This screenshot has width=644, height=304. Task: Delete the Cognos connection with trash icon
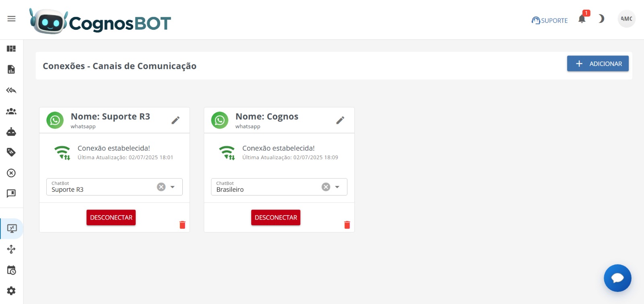pyautogui.click(x=347, y=225)
